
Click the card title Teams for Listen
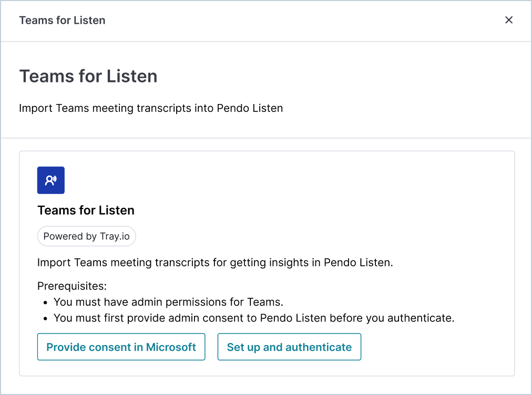click(86, 210)
